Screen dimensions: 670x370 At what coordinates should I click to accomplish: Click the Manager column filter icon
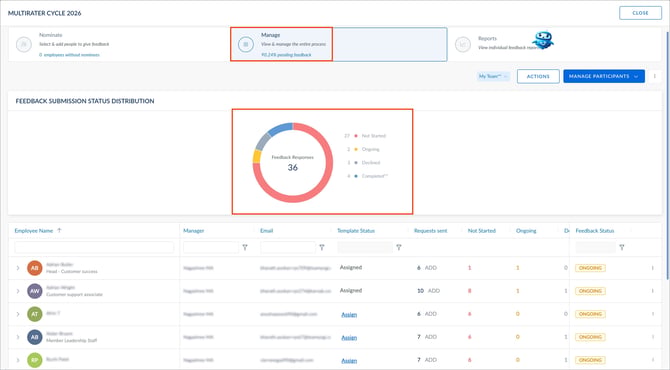245,247
